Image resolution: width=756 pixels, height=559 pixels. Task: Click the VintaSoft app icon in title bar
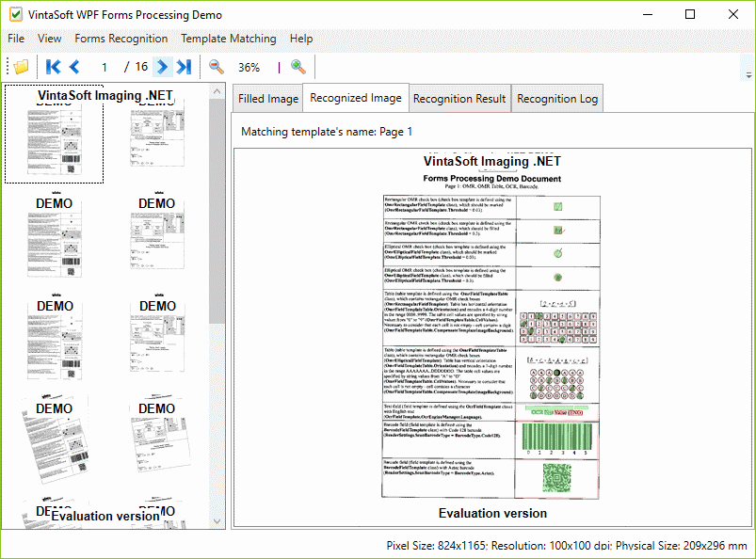click(16, 15)
